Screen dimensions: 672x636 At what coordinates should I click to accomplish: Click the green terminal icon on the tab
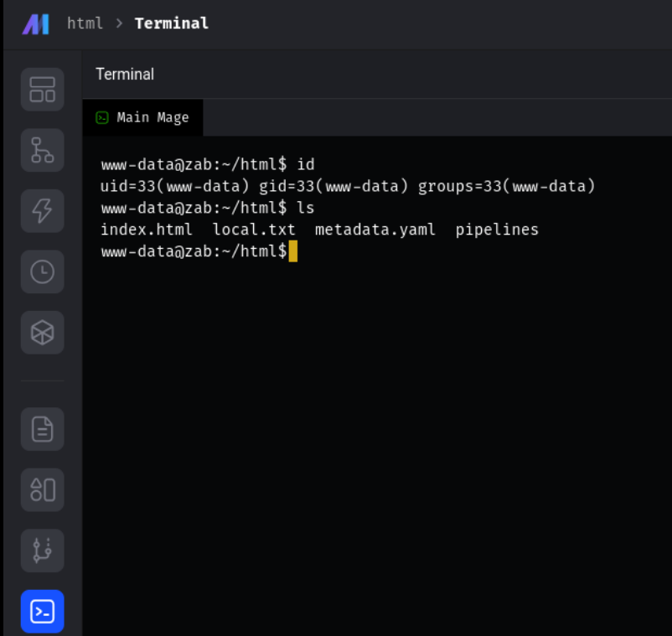[102, 118]
